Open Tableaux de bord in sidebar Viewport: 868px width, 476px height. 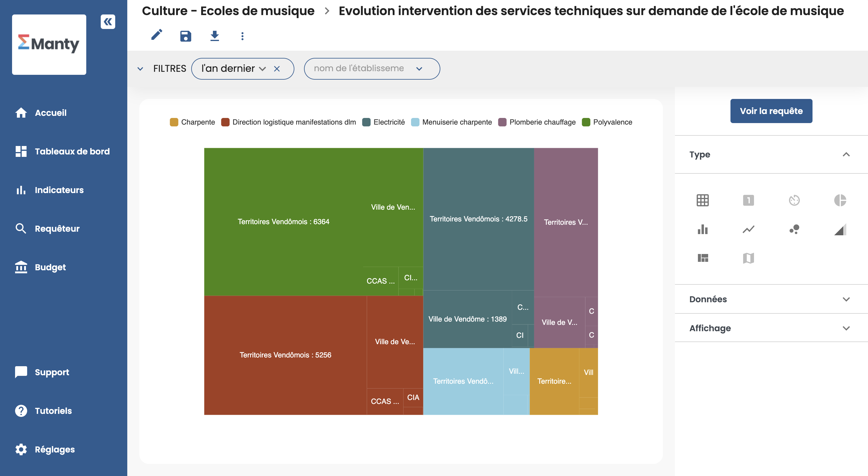[72, 151]
